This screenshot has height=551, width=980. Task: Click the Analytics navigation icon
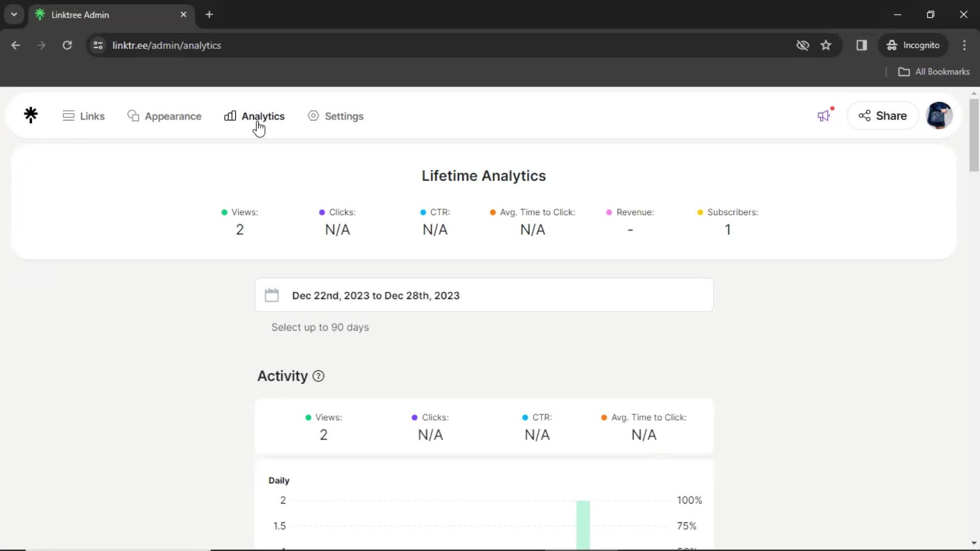tap(230, 116)
